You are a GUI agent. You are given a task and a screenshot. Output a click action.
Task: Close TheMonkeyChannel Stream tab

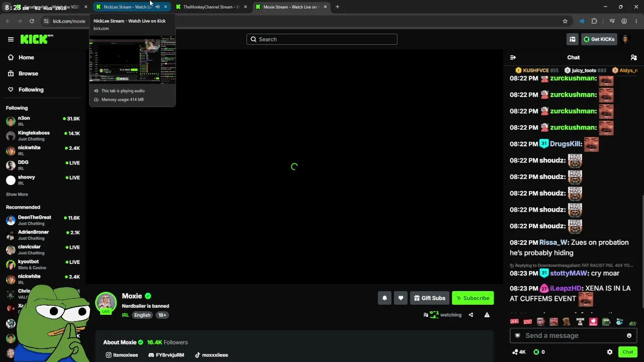tap(246, 7)
